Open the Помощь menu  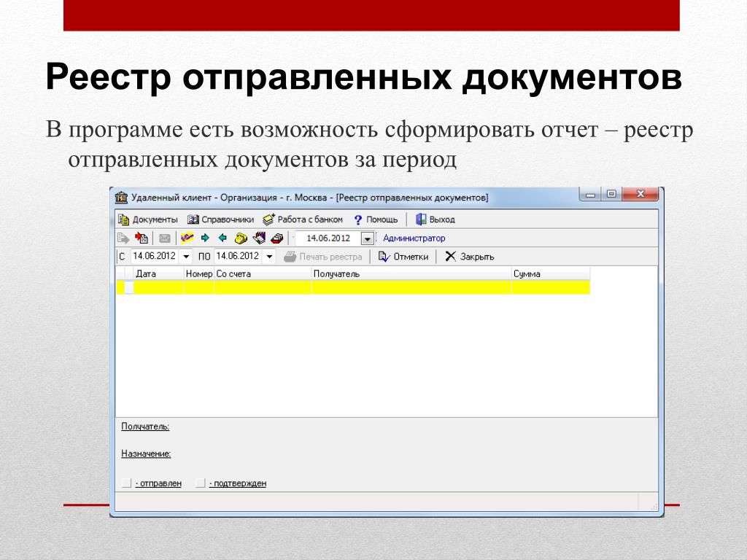(376, 219)
